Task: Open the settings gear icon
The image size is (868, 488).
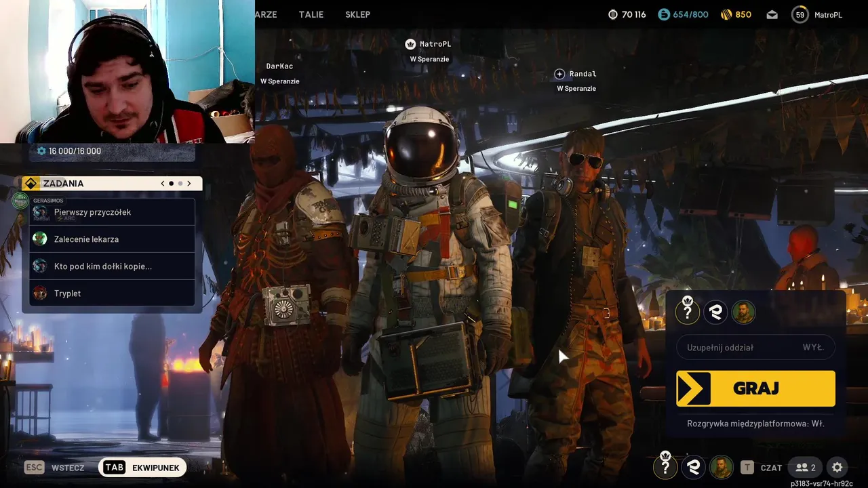Action: click(837, 467)
